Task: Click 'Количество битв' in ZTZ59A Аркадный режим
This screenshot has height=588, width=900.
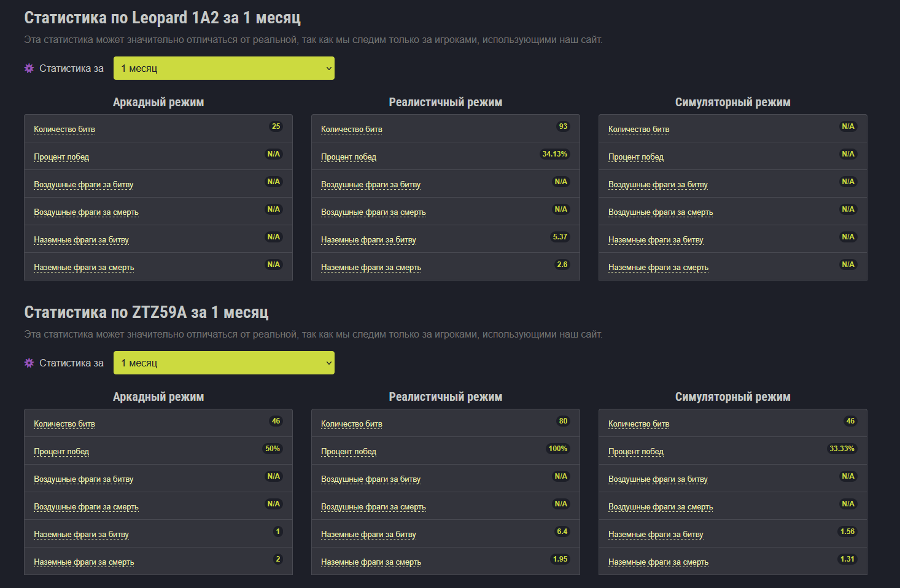Action: [64, 424]
